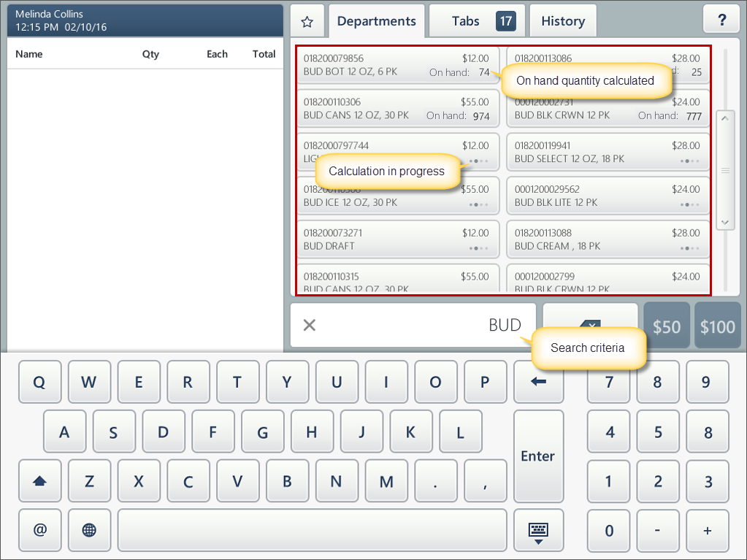Tap the D key
Screen dimensions: 747x560
click(x=164, y=431)
